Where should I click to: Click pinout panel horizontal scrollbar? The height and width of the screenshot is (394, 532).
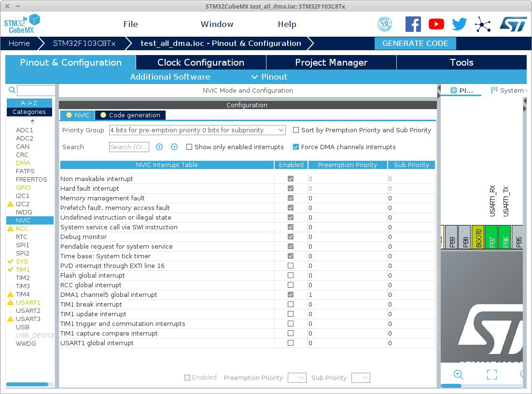(451, 386)
